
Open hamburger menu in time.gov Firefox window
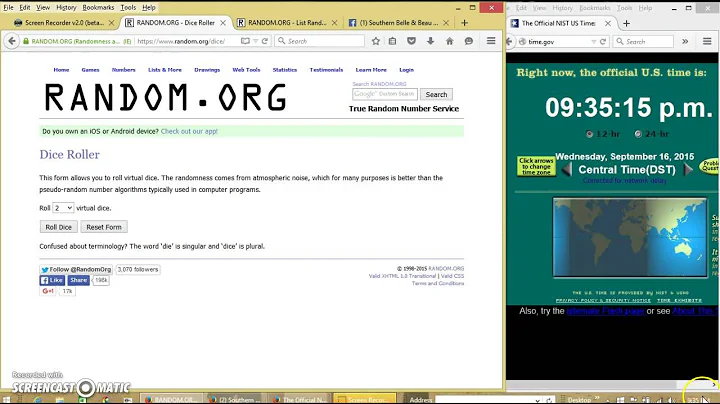[x=707, y=41]
